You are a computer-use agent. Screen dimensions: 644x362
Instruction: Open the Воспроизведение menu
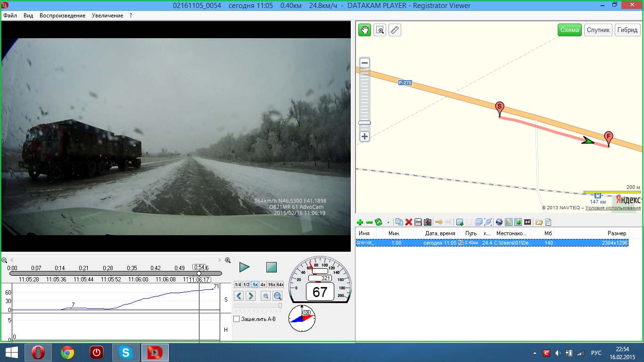click(x=62, y=16)
